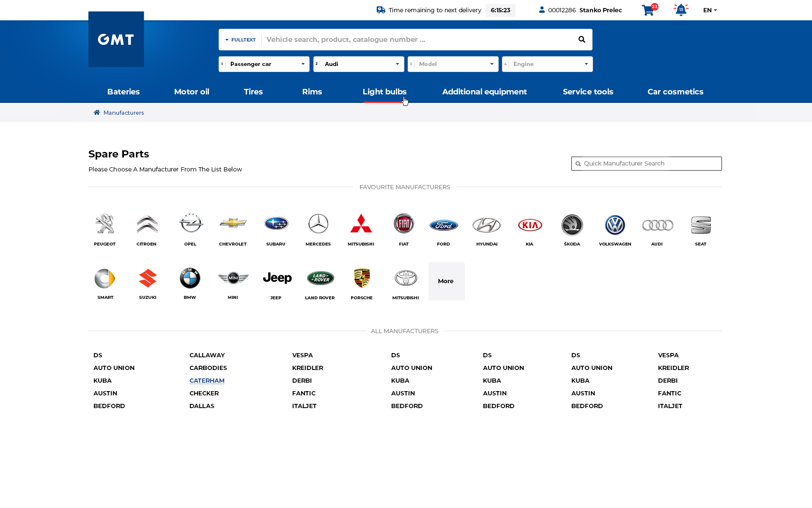Open the Engine dropdown

(547, 64)
